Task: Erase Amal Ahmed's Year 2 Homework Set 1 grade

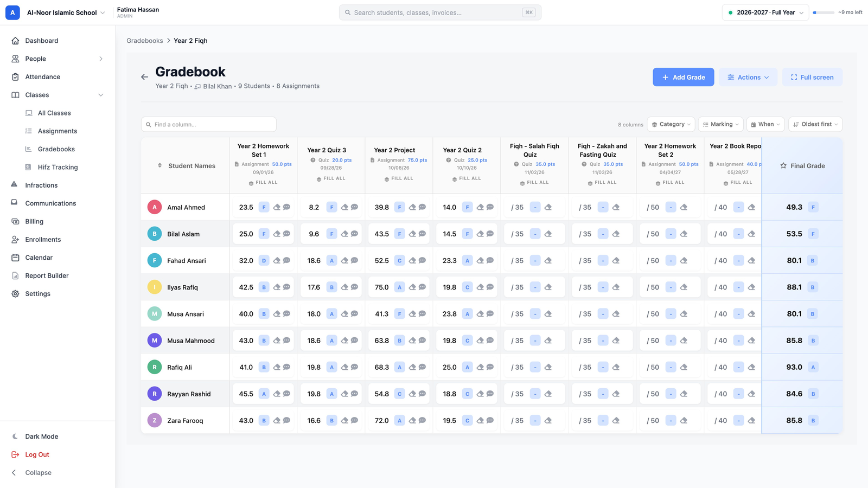Action: (x=277, y=207)
